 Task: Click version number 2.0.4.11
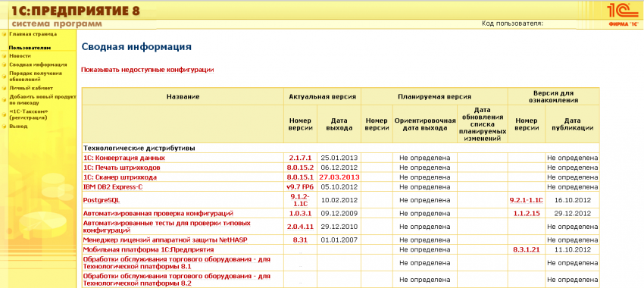(x=300, y=227)
